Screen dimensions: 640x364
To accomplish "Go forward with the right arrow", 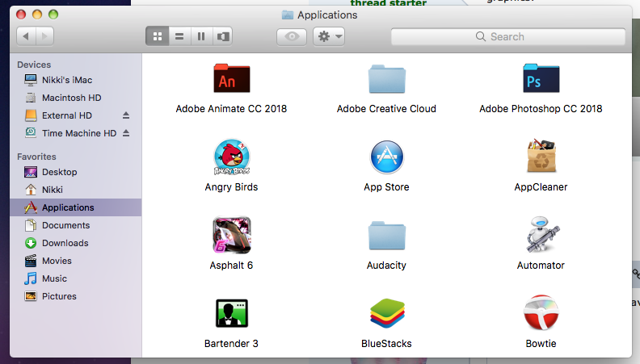I will click(x=45, y=36).
